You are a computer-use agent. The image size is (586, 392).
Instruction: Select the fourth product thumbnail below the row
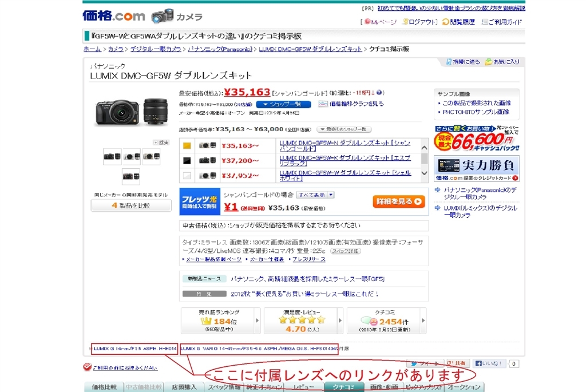[131, 176]
